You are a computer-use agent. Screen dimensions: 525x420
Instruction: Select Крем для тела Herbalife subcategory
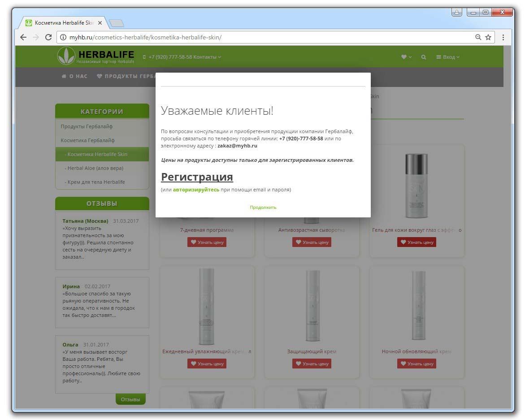click(102, 182)
